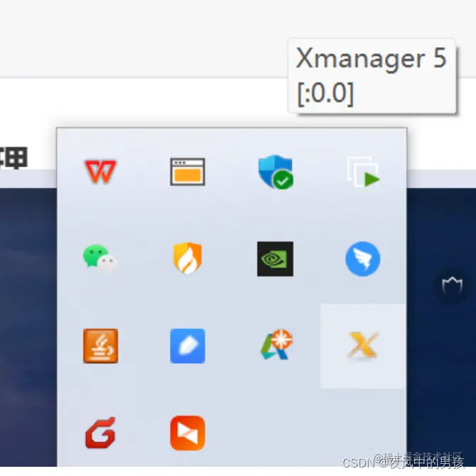The image size is (476, 476).
Task: Open WeChat from the tray
Action: (x=100, y=257)
